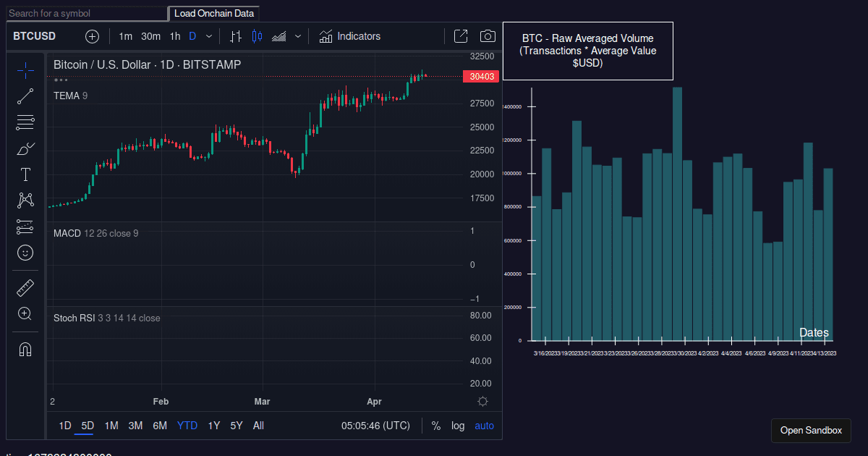This screenshot has width=868, height=456.
Task: Toggle auto scaling on the price axis
Action: point(484,426)
